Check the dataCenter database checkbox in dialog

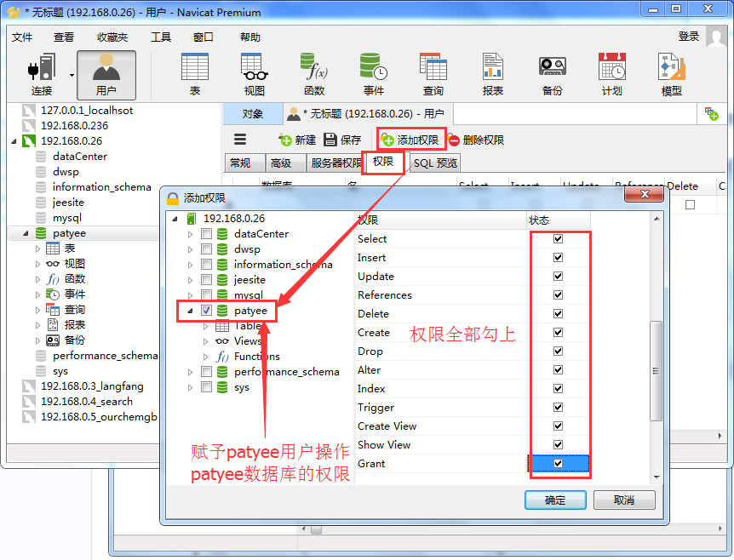click(206, 233)
